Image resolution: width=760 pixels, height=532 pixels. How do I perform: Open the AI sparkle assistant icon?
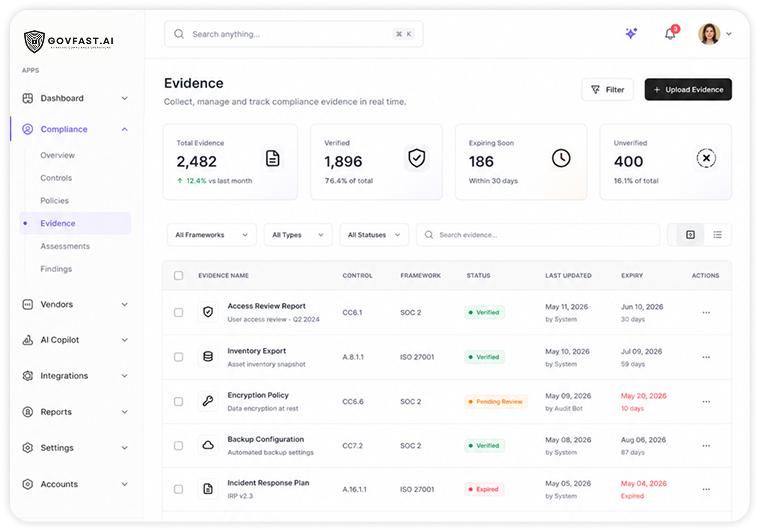[631, 33]
